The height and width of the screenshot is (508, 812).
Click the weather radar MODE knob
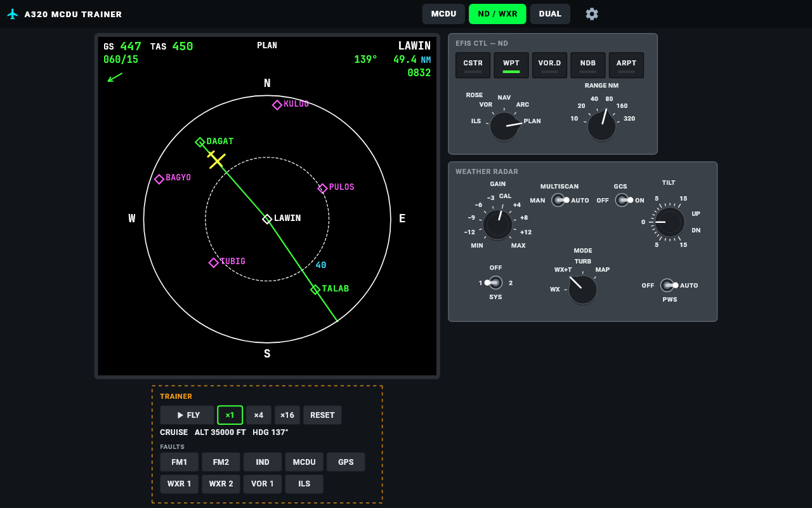tap(582, 290)
